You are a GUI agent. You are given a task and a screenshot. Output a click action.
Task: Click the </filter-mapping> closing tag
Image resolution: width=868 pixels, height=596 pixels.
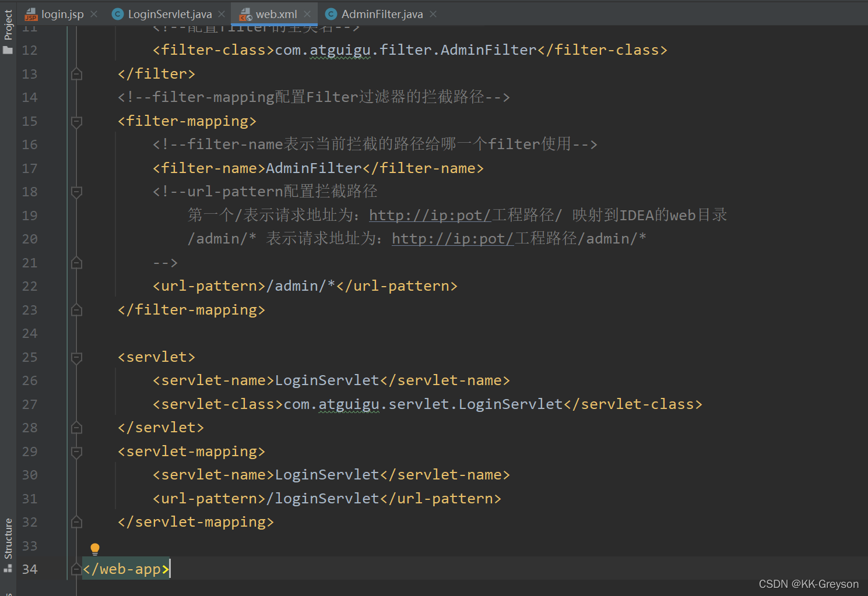191,310
